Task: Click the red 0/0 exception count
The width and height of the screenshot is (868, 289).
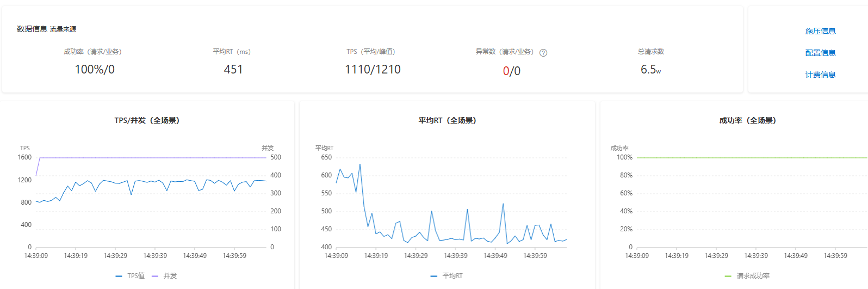Action: 511,71
